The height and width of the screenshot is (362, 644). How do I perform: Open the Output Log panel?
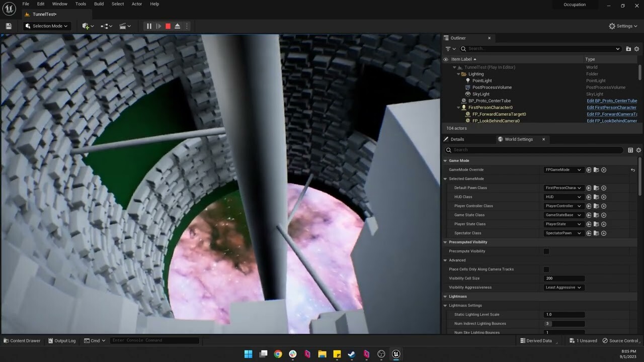(61, 340)
